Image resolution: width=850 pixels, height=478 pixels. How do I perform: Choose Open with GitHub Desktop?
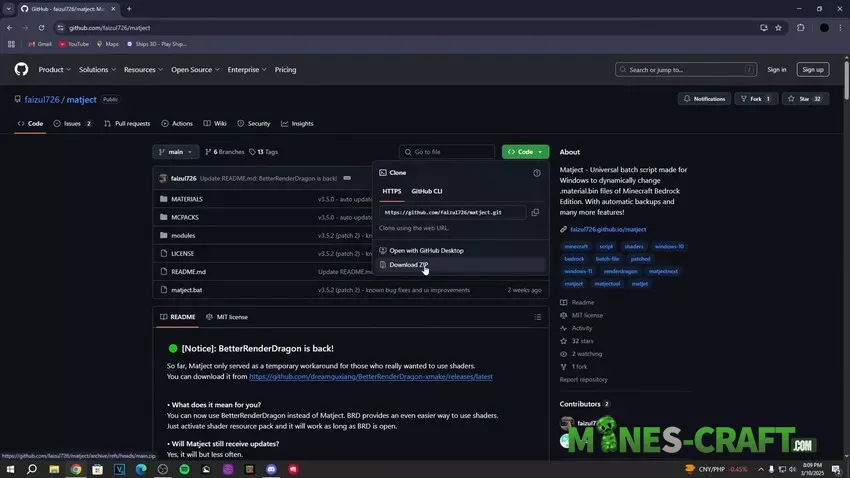426,250
